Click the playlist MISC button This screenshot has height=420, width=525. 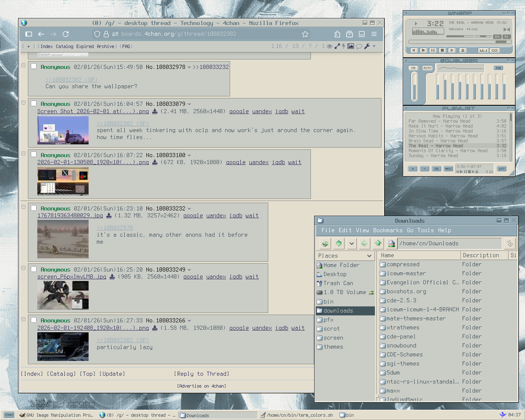click(448, 169)
